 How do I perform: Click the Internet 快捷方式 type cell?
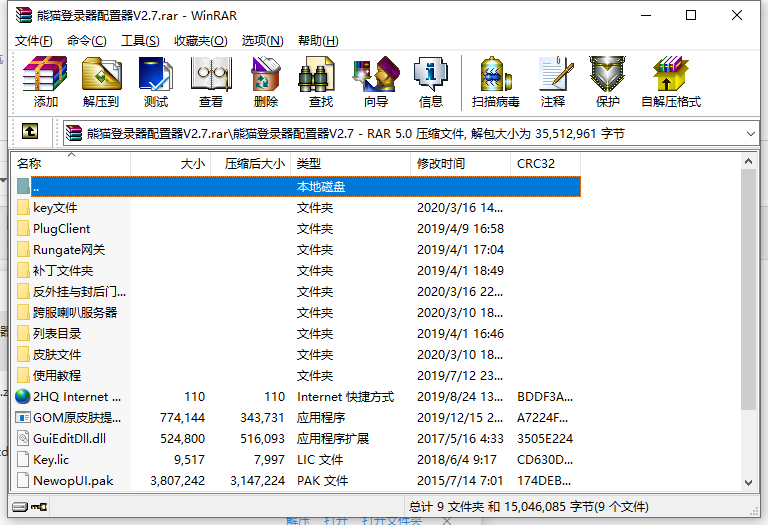[x=345, y=397]
